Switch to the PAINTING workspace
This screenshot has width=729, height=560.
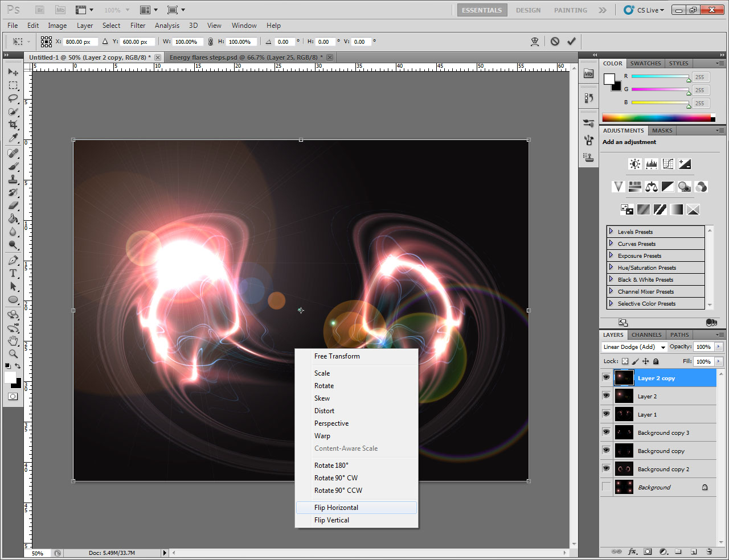click(x=570, y=10)
